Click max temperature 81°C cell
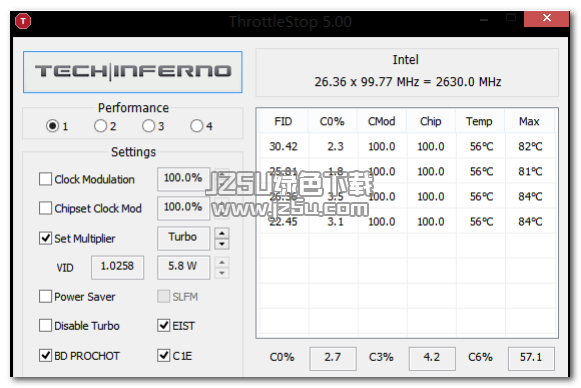Viewport: 581px width, 388px height. 530,171
